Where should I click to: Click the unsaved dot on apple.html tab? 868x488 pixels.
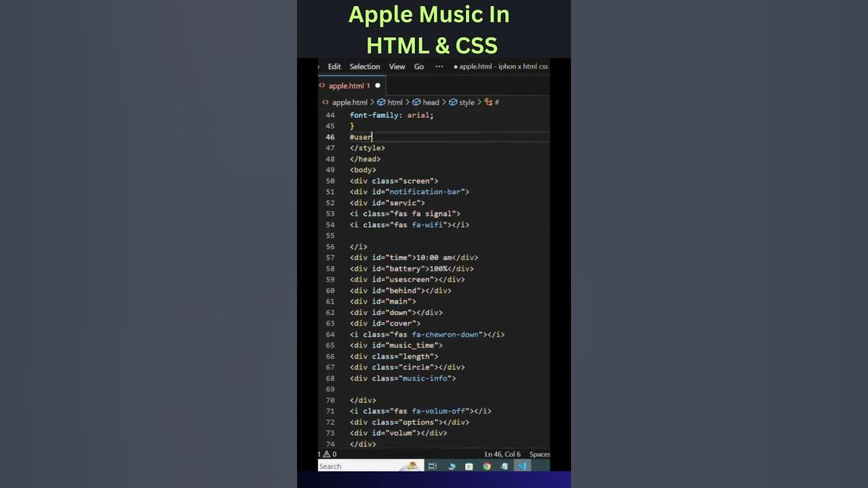[378, 86]
